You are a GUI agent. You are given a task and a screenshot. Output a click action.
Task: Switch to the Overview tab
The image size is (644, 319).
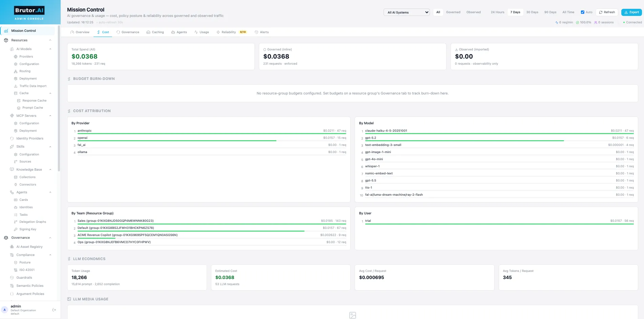[80, 32]
